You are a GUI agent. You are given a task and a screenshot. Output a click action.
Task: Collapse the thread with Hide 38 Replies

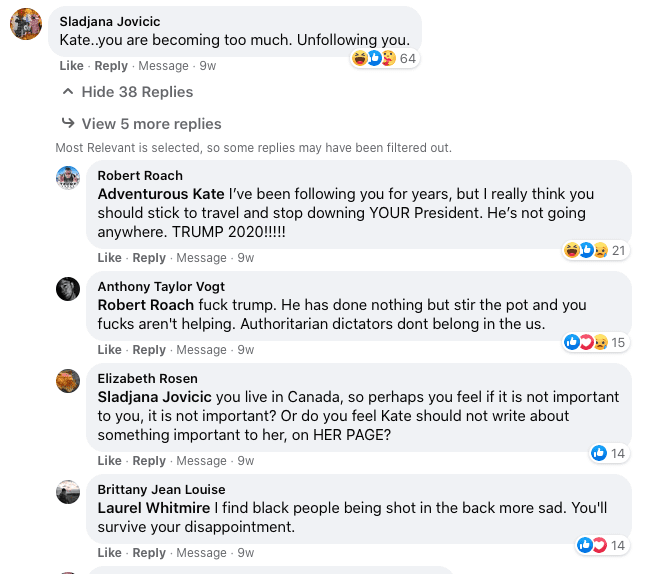[137, 92]
